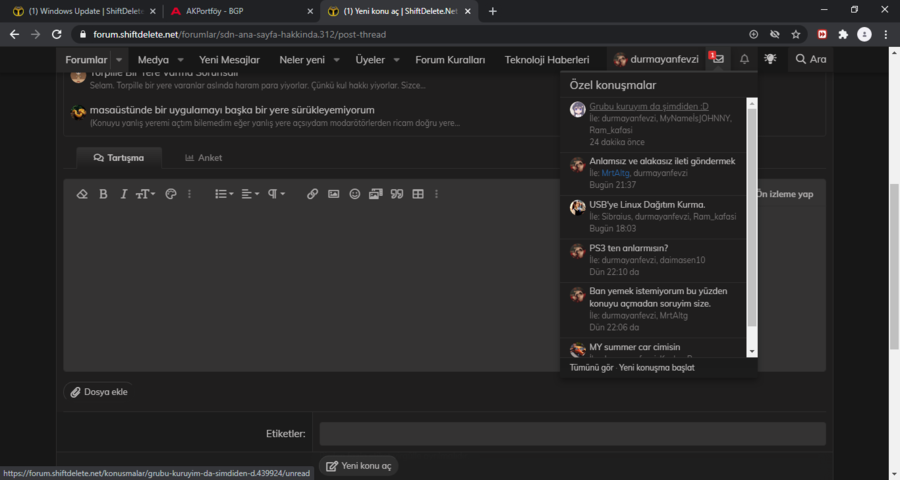Screen dimensions: 900x480
Task: Bookmark this page with star icon
Action: coord(796,34)
